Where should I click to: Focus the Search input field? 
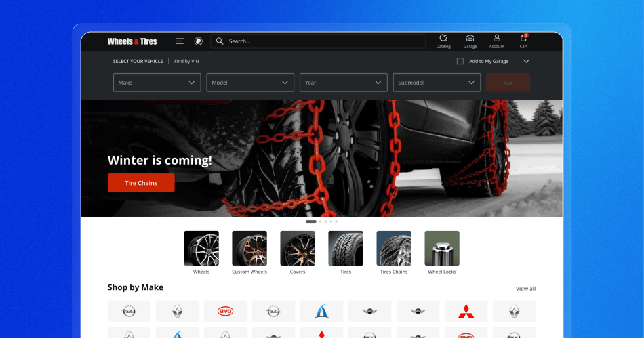tap(319, 41)
